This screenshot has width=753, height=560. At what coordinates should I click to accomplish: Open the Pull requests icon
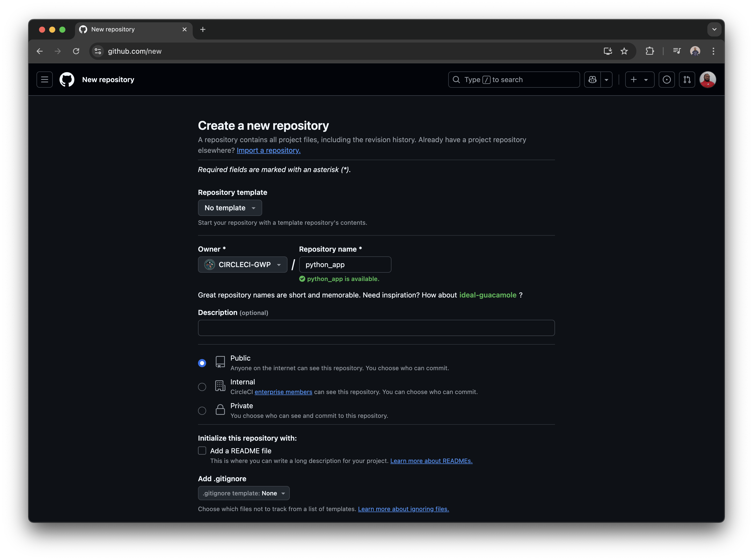click(687, 79)
